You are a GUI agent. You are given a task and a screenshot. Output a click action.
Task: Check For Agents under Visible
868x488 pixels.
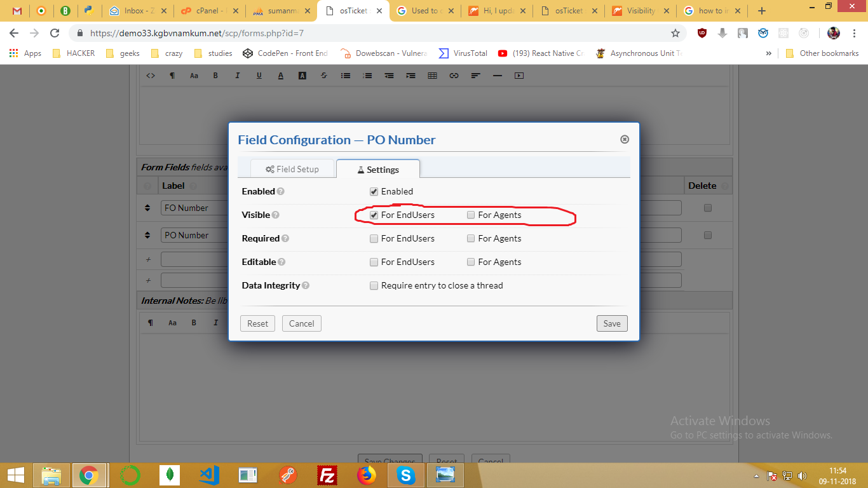point(471,215)
